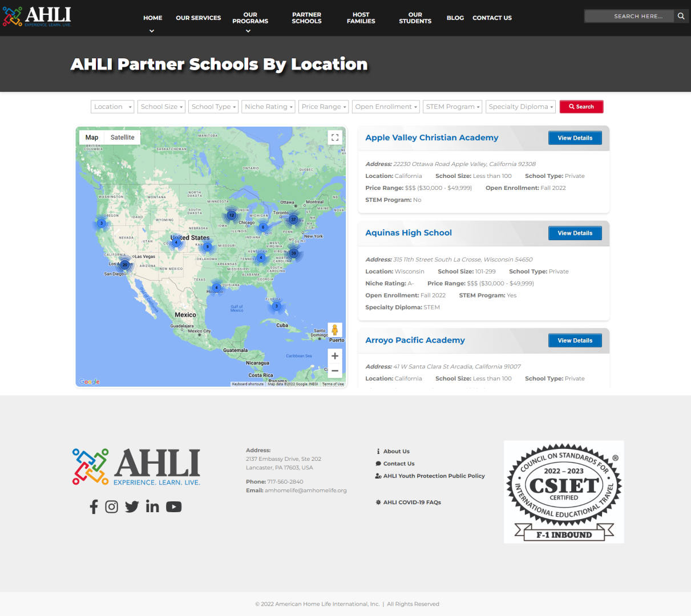Click the CSIET certification badge

[564, 492]
